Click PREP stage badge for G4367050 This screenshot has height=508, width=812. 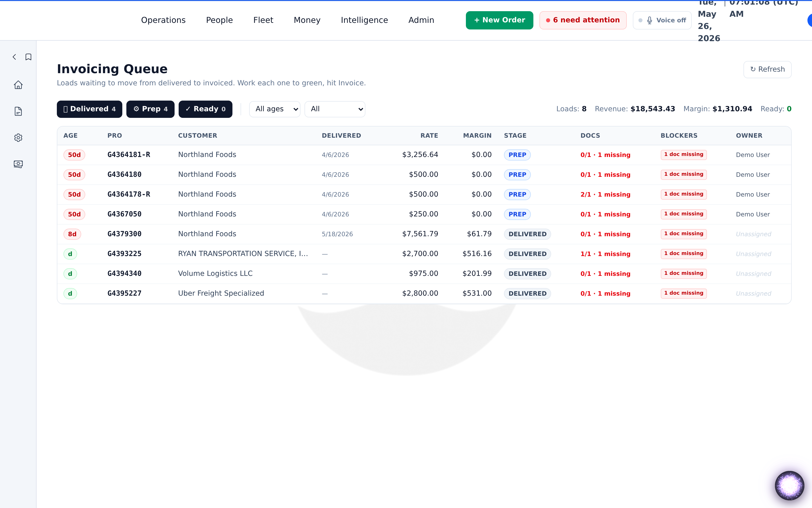[517, 214]
